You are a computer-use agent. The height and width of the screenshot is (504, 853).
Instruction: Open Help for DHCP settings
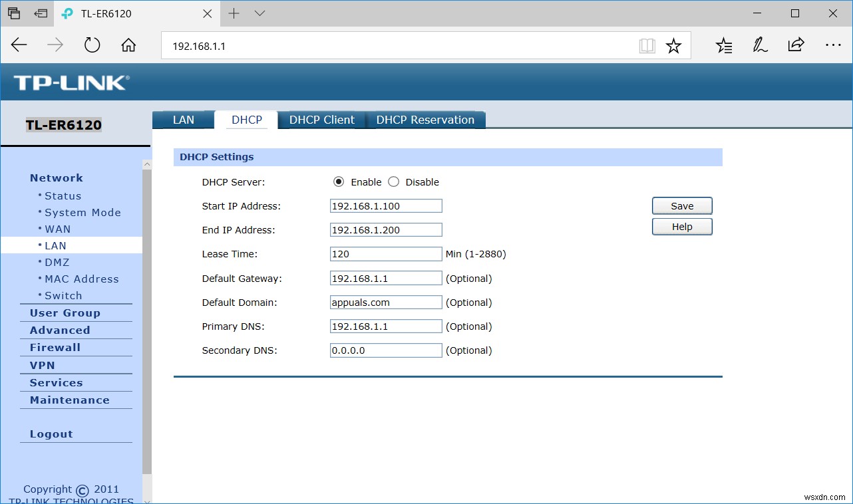[682, 227]
